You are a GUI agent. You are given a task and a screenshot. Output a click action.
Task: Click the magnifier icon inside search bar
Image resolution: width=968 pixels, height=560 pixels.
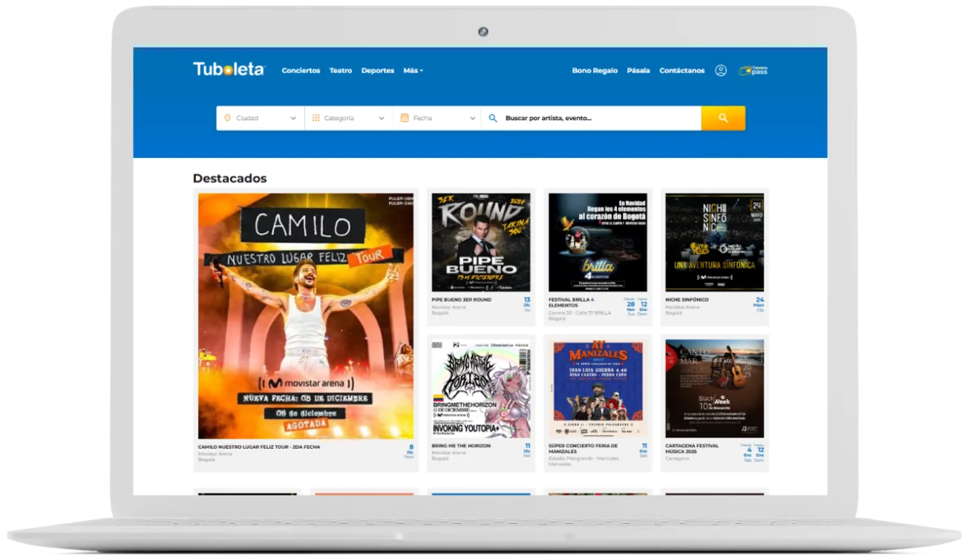click(492, 117)
